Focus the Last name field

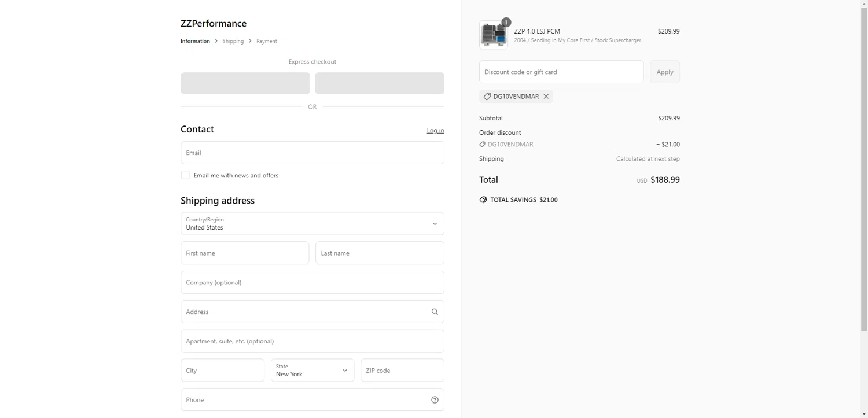point(380,253)
